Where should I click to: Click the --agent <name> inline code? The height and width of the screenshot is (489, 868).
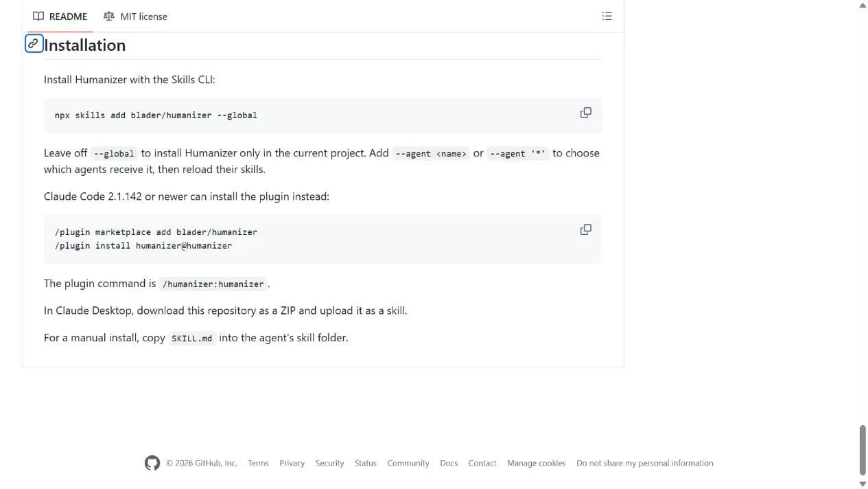[x=431, y=154]
